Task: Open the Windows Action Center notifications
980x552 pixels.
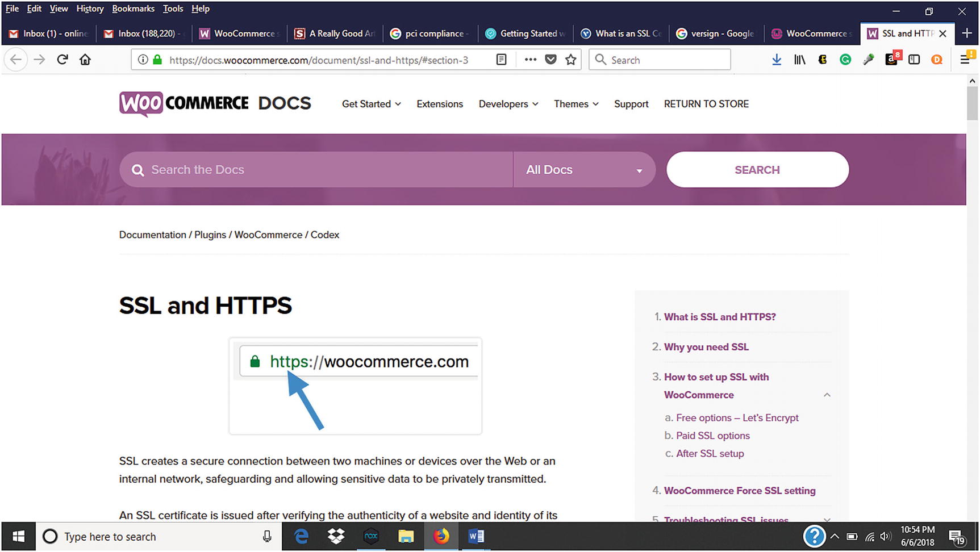Action: (957, 537)
